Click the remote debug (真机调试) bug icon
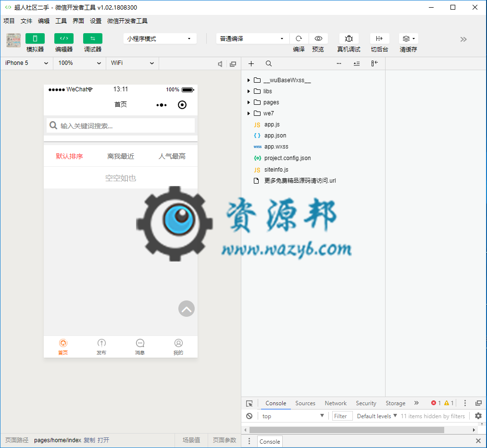Screen dimensions: 487x448 coord(349,38)
